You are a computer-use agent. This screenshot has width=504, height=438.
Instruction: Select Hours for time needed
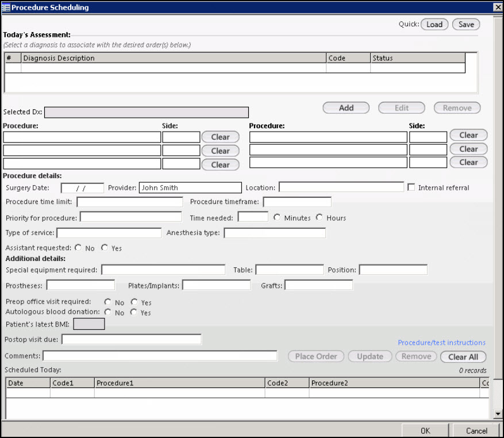pos(319,217)
